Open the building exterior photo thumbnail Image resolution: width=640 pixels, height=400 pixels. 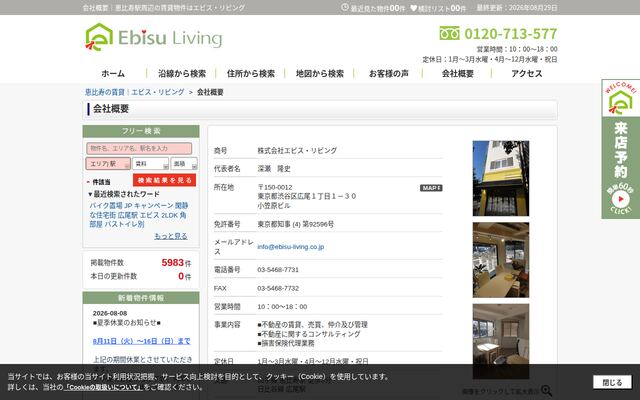coord(501,178)
